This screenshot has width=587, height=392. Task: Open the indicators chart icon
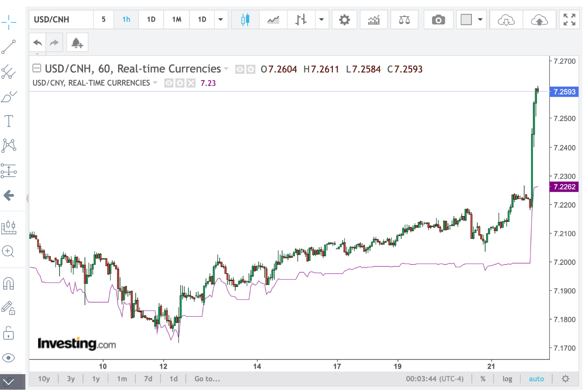click(374, 20)
